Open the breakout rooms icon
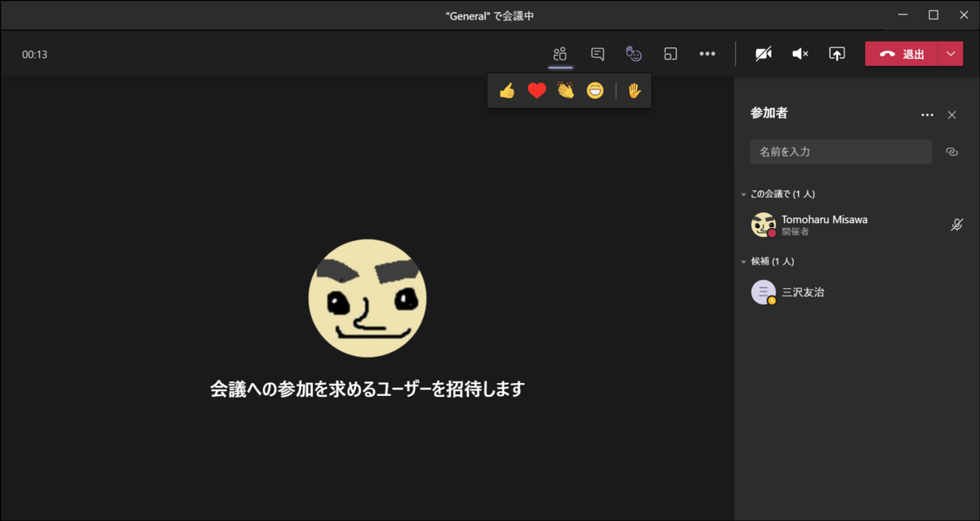This screenshot has width=980, height=521. (x=670, y=54)
